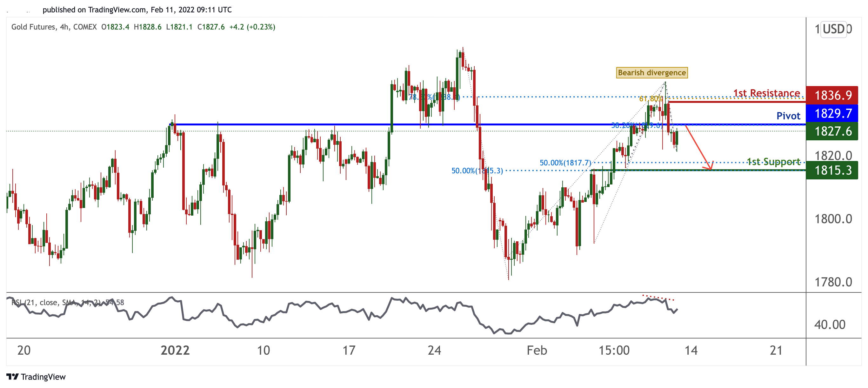This screenshot has width=868, height=388.
Task: Click the 1815.3 support price tag
Action: pyautogui.click(x=832, y=170)
